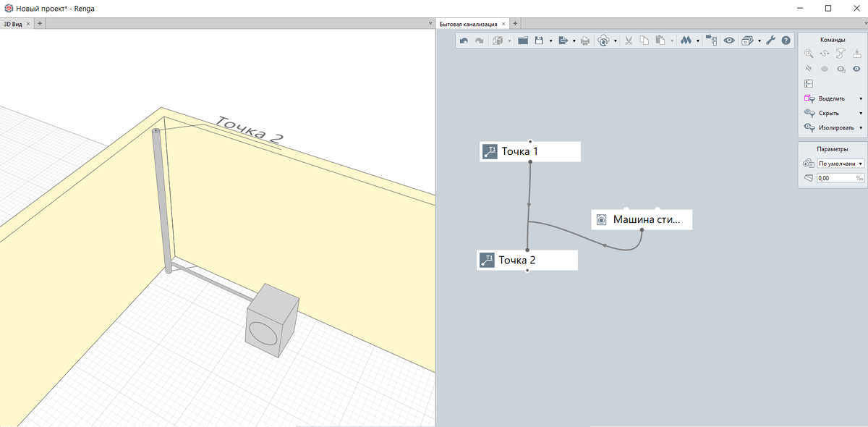The height and width of the screenshot is (427, 868).
Task: Click the Точка 2 label in the 3D view
Action: point(250,130)
